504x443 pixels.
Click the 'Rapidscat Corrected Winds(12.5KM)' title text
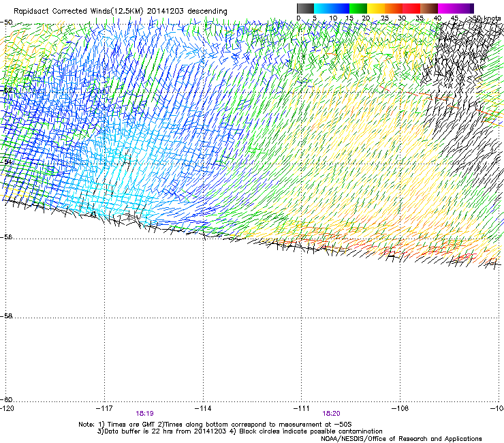coord(78,12)
